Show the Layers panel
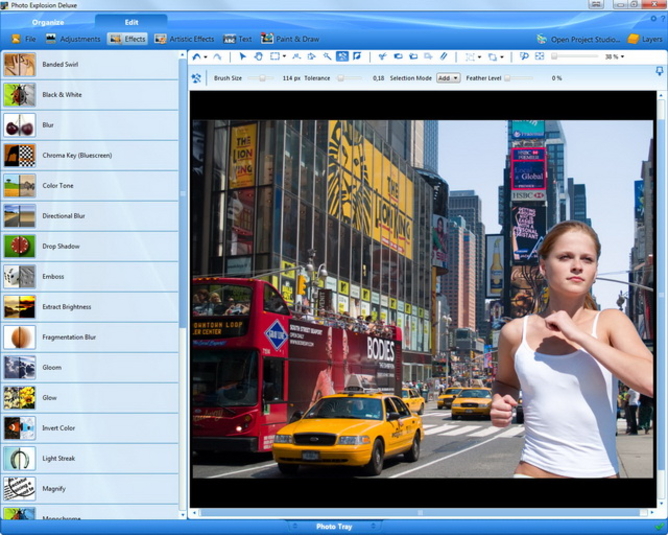668x535 pixels. click(x=645, y=39)
